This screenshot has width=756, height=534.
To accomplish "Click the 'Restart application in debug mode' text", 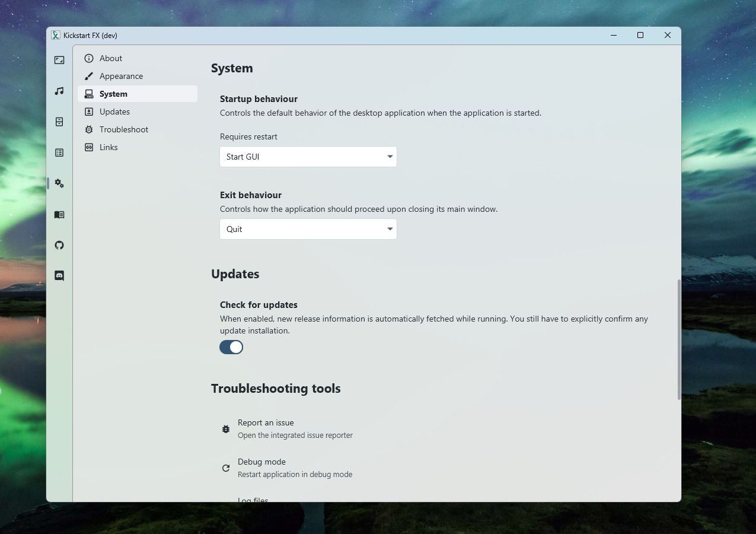I will (295, 475).
